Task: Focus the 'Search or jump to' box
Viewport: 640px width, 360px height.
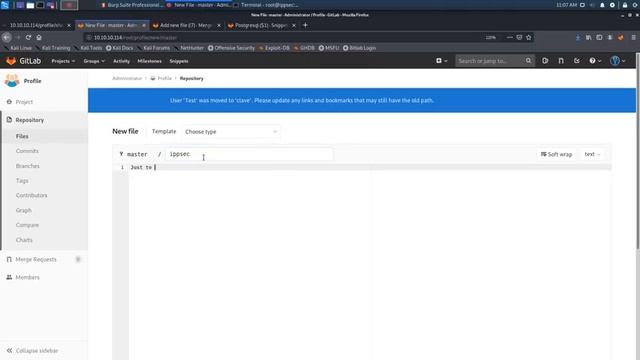Action: pos(495,61)
